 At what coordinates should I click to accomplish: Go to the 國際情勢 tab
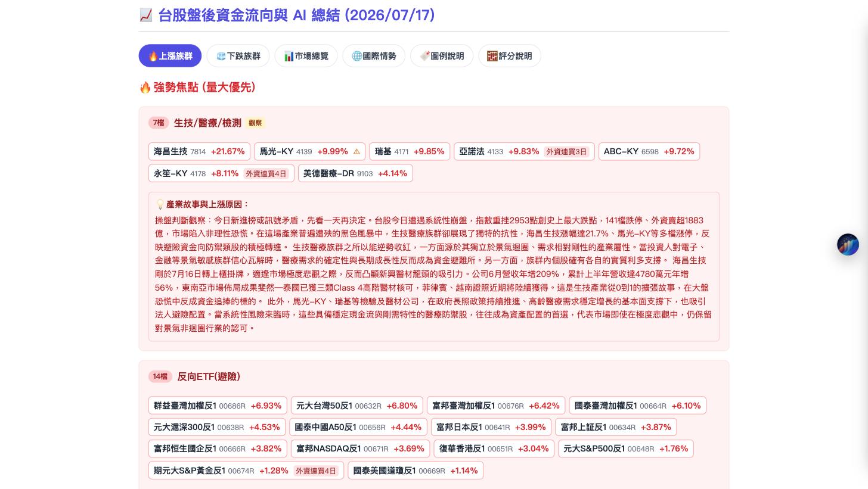[374, 56]
